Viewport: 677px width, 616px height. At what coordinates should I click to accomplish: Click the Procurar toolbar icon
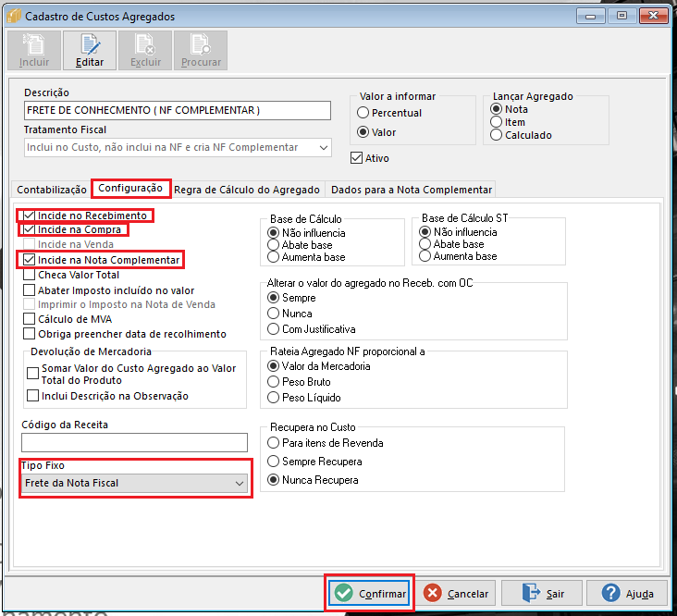(x=201, y=50)
